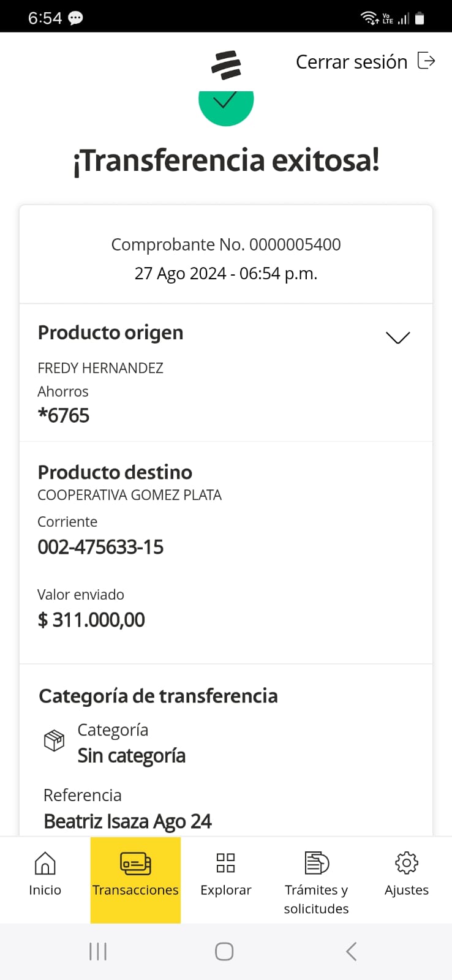
Task: Tap the Inicio home icon
Action: pyautogui.click(x=45, y=863)
